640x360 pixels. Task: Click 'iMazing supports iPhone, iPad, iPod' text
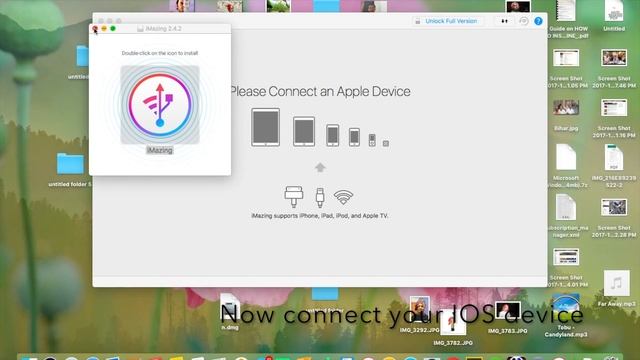[320, 216]
